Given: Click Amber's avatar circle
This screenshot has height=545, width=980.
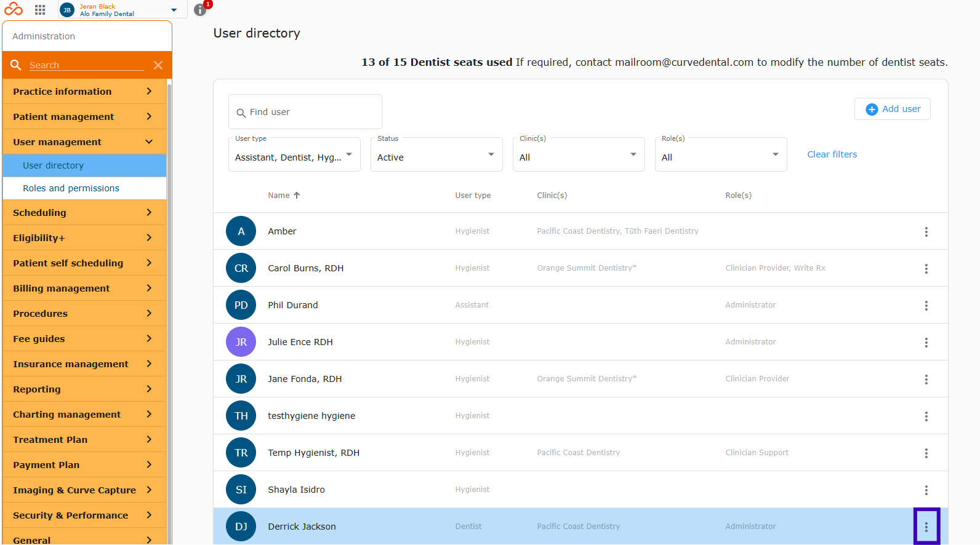Looking at the screenshot, I should 241,231.
